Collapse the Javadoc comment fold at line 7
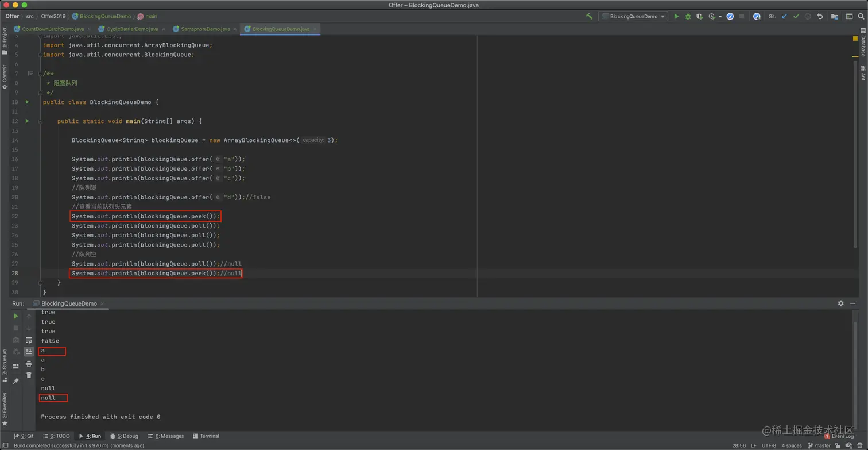The image size is (868, 450). [x=40, y=74]
